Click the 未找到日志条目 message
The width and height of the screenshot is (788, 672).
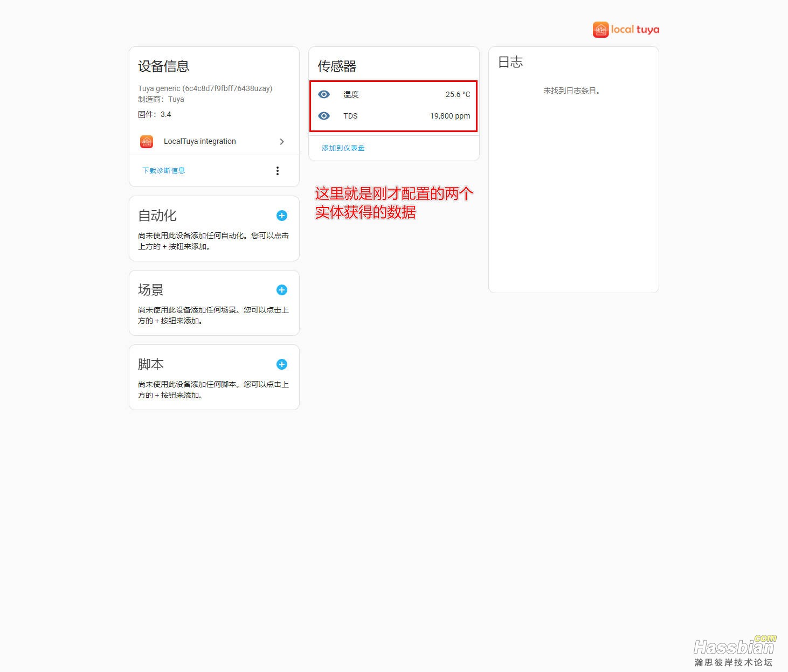[572, 91]
